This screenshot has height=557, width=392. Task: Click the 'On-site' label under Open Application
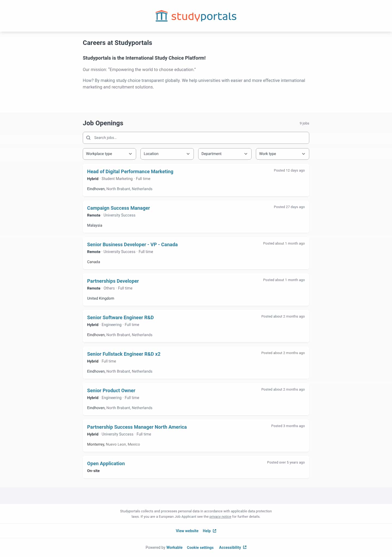[x=93, y=471]
